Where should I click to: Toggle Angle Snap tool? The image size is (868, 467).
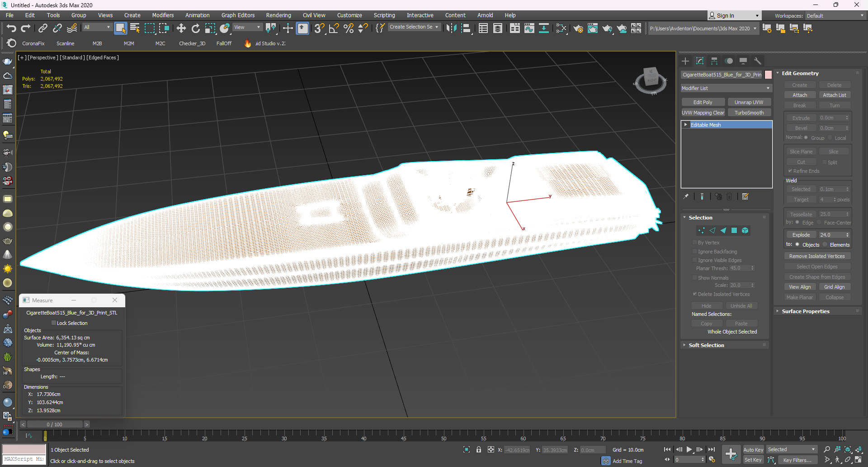tap(334, 29)
